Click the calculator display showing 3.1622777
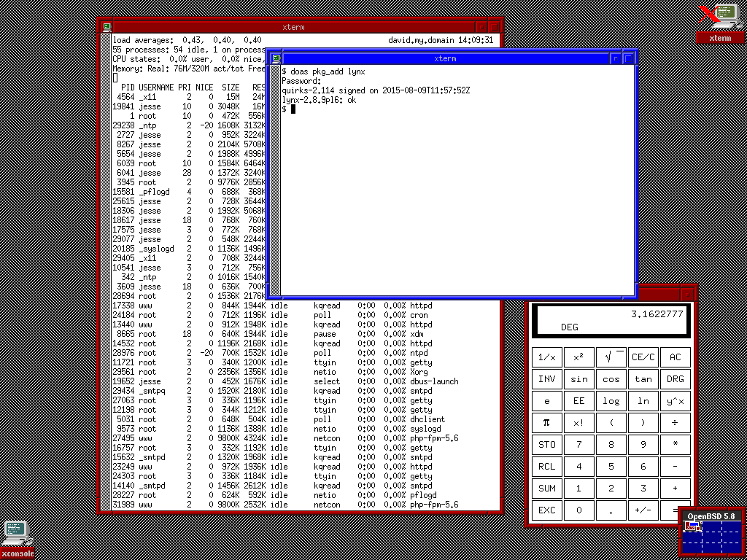Screen dimensions: 747x560 pos(611,321)
